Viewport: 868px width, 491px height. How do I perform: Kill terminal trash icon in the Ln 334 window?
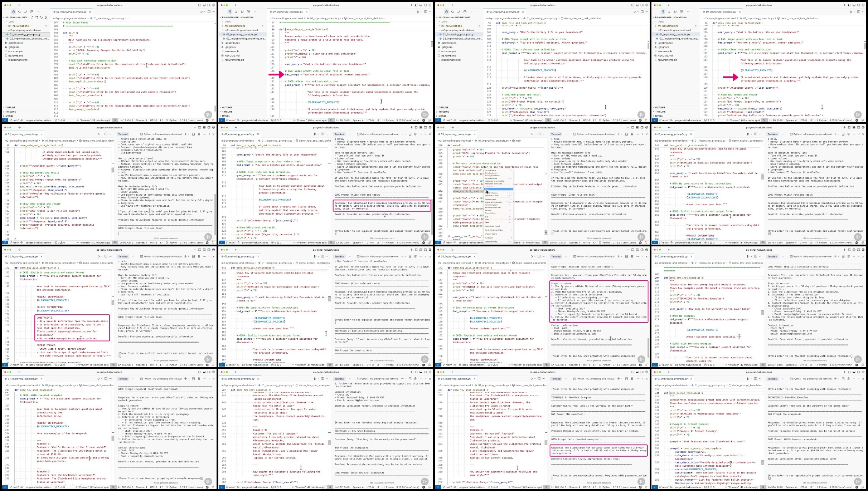[x=849, y=379]
